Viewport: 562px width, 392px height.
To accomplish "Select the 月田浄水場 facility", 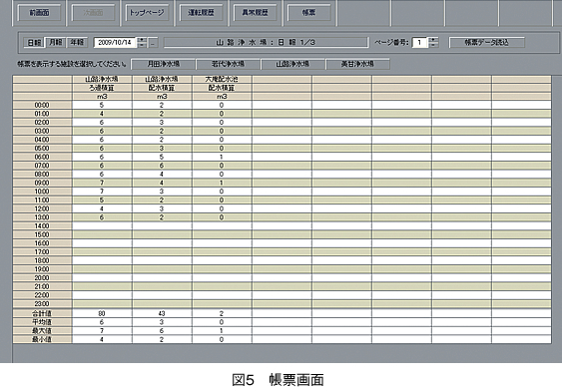I will pyautogui.click(x=164, y=64).
